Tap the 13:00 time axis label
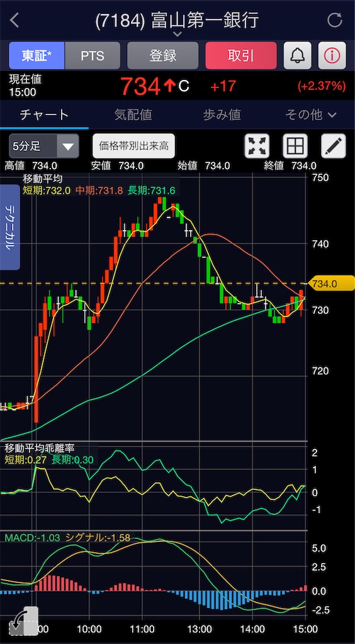Screen dimensions: 355x644 point(200,629)
